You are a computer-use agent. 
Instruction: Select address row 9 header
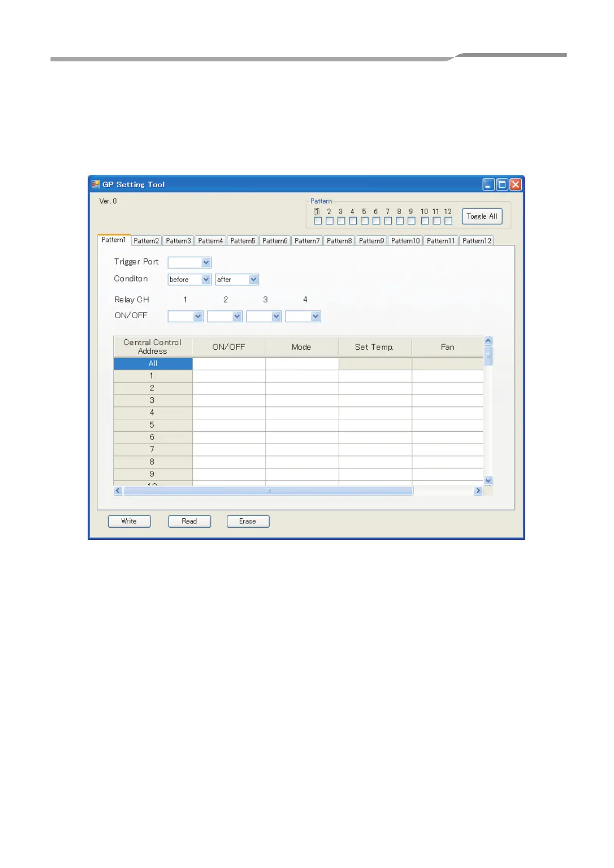[x=153, y=474]
